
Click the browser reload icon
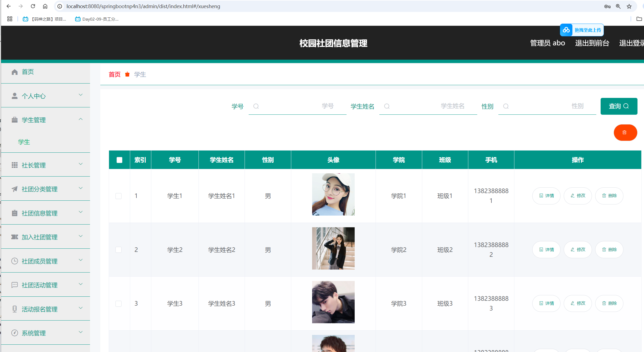point(33,6)
